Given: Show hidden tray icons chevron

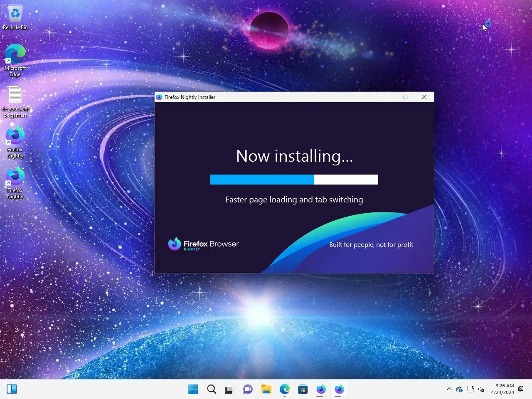Looking at the screenshot, I should [x=449, y=389].
